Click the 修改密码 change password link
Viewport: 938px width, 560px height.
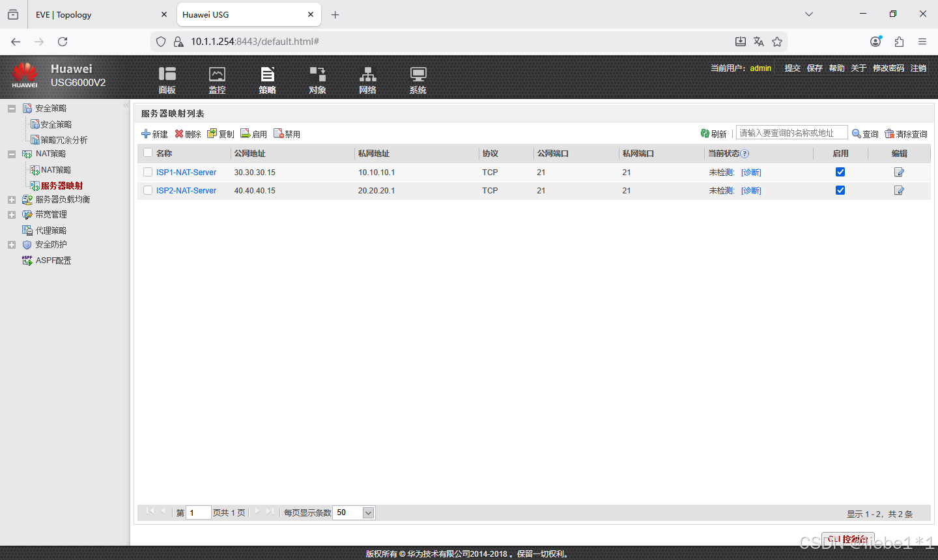tap(888, 68)
